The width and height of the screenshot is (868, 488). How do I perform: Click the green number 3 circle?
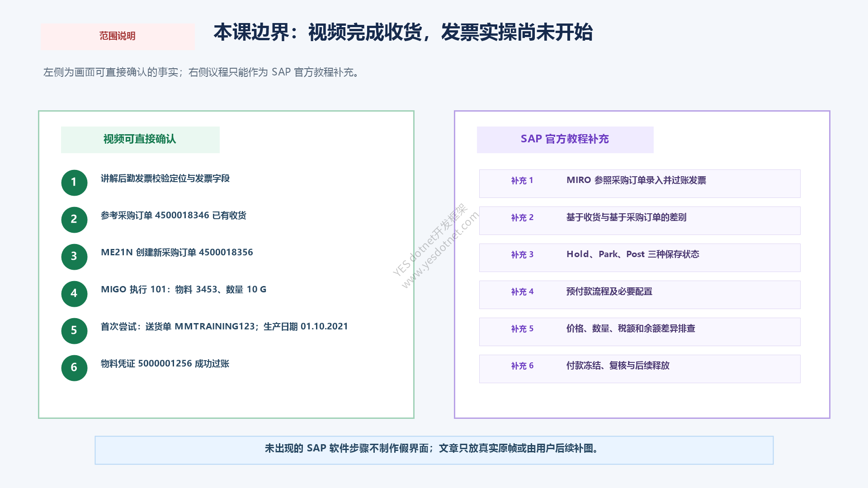pyautogui.click(x=74, y=257)
